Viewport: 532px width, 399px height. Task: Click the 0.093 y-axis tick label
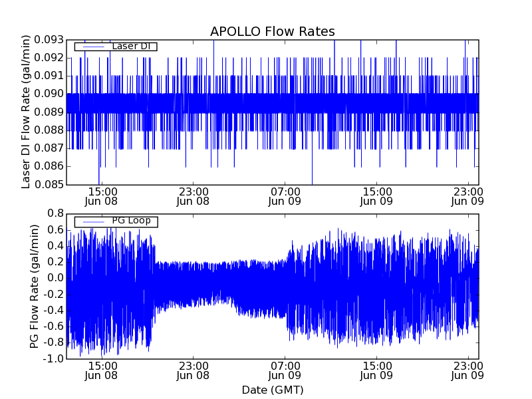49,40
